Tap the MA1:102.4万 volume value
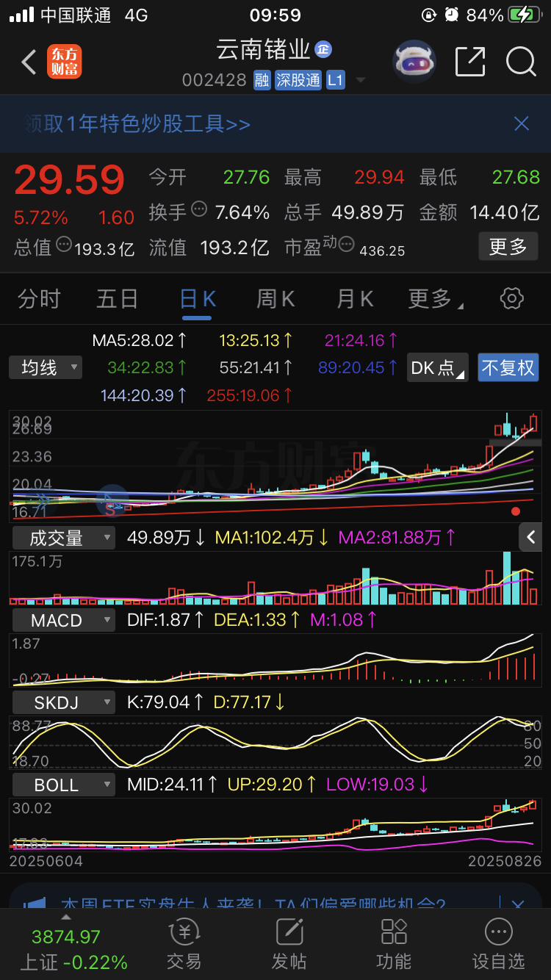Image resolution: width=551 pixels, height=980 pixels. 272,538
